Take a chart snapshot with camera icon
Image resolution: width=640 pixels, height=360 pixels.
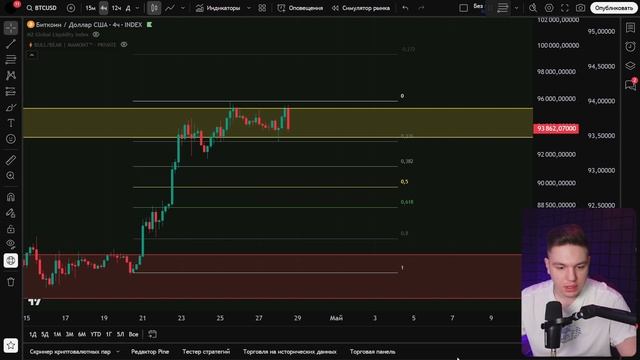click(580, 8)
